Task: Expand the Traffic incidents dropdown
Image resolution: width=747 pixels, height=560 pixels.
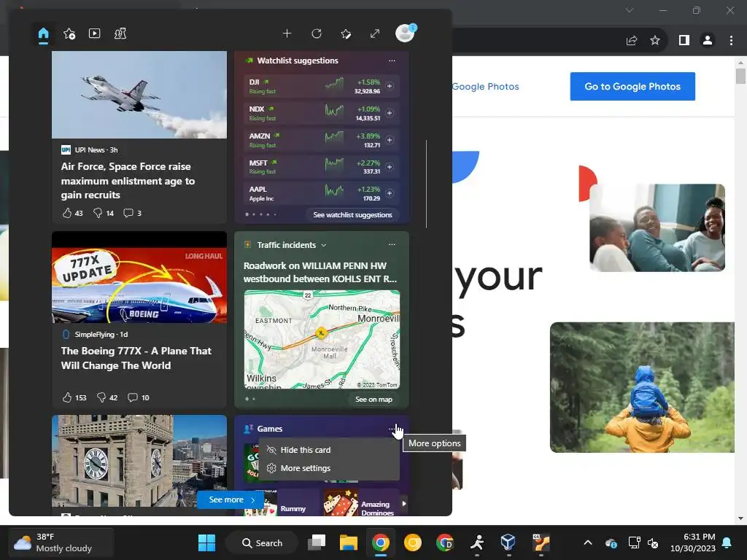Action: point(324,245)
